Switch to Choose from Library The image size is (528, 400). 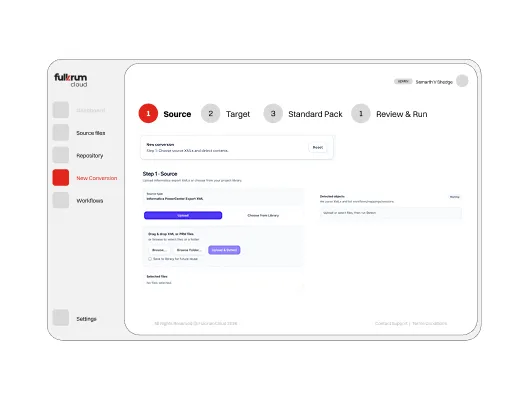click(263, 215)
